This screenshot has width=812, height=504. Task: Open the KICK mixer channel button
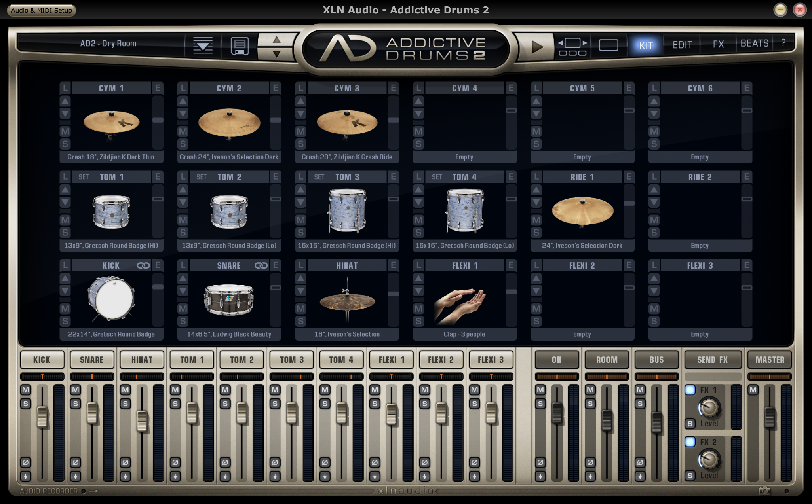[x=42, y=360]
